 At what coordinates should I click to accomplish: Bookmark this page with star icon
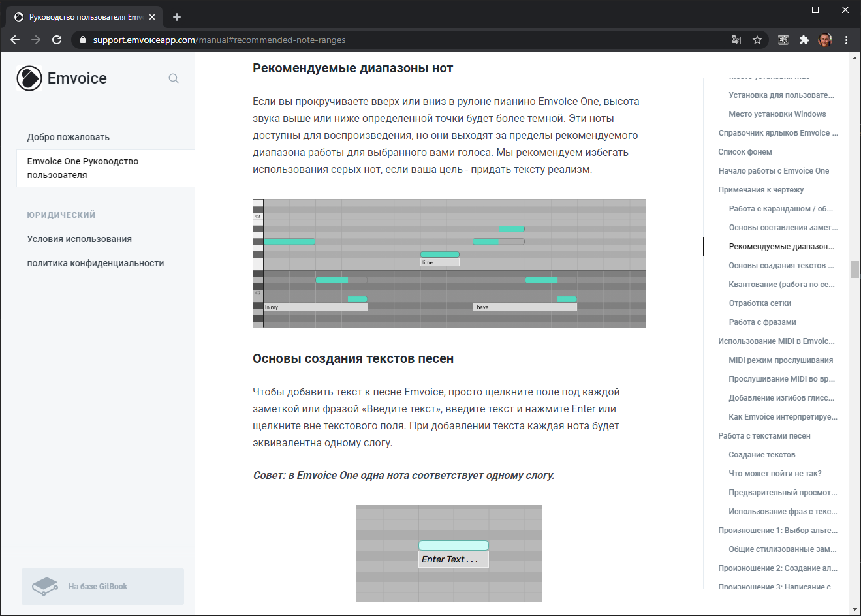click(x=757, y=40)
